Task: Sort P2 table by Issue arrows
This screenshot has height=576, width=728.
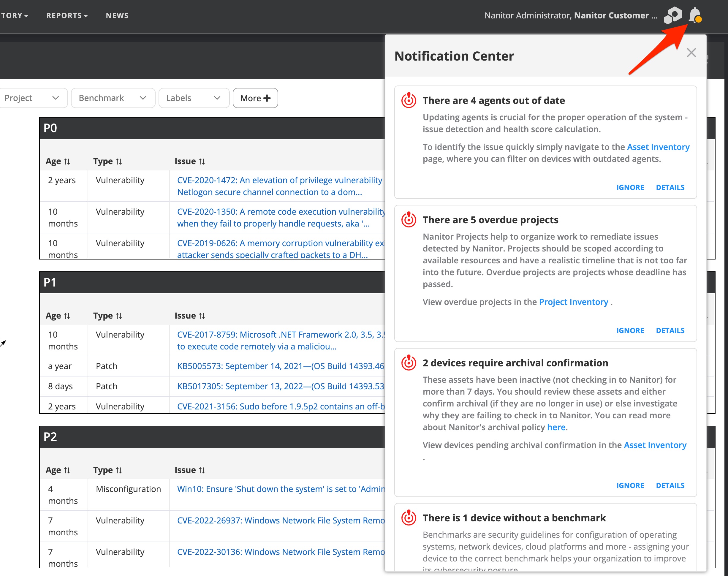Action: click(x=202, y=470)
